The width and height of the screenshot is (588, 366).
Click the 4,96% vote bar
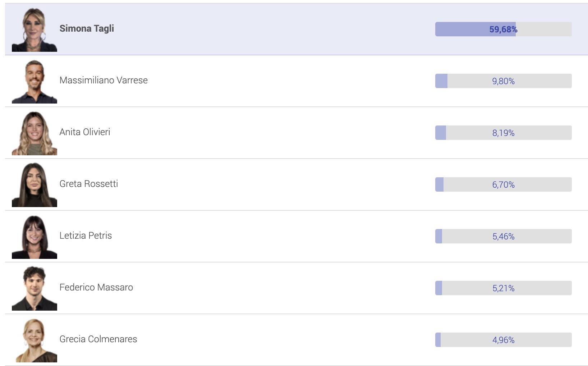click(503, 340)
